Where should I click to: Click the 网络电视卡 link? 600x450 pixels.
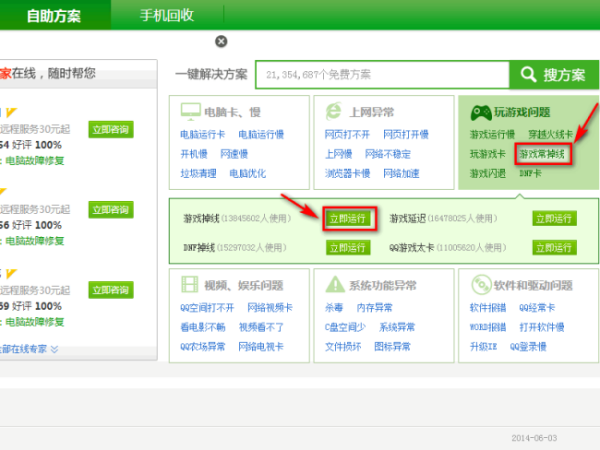pyautogui.click(x=261, y=347)
